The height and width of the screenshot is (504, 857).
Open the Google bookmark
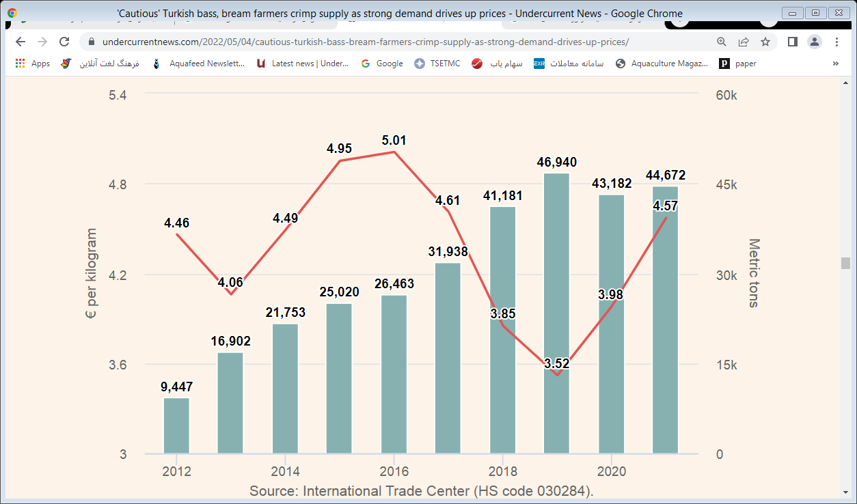(382, 64)
